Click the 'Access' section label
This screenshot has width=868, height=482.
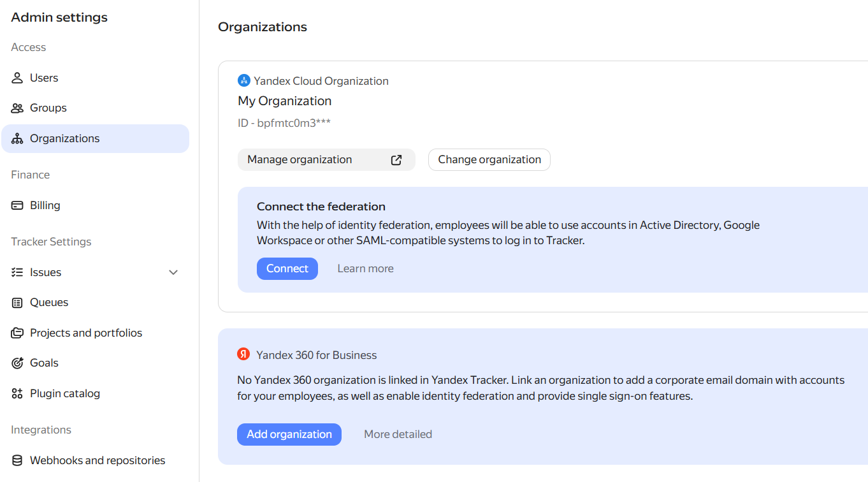[x=28, y=47]
